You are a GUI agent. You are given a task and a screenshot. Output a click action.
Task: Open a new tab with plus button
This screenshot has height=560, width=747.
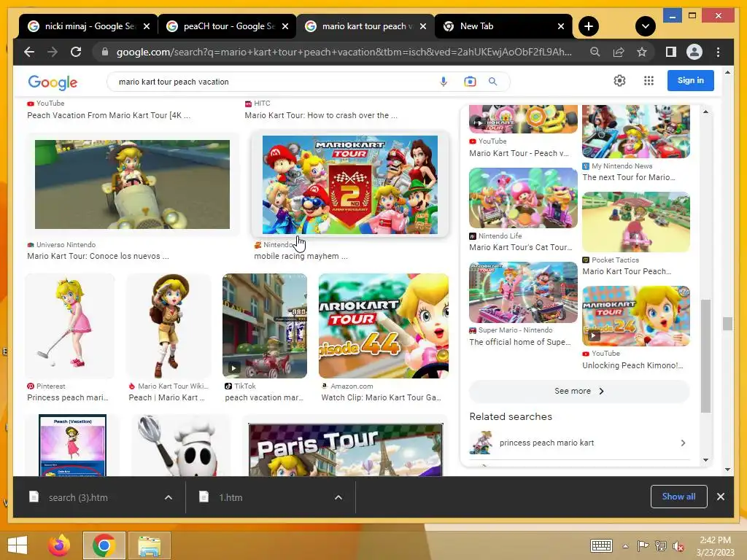pos(589,26)
